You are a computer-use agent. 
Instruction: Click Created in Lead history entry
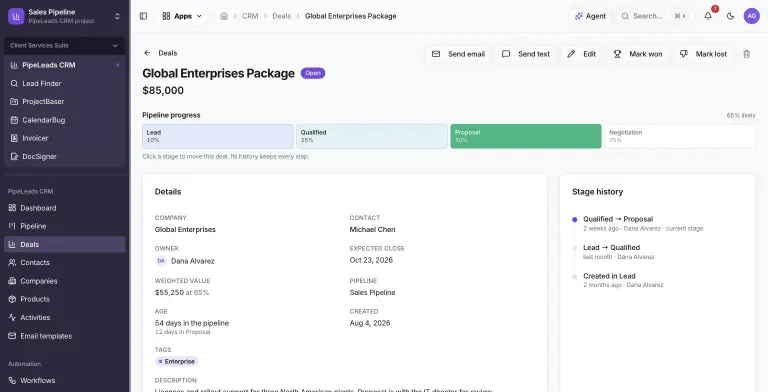609,276
